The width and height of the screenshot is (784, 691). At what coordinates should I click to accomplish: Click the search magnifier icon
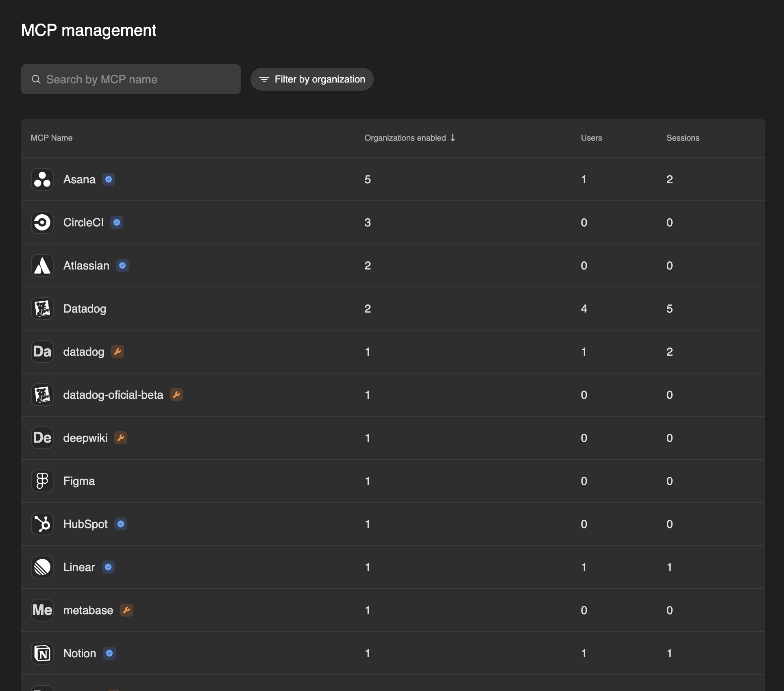(x=36, y=79)
